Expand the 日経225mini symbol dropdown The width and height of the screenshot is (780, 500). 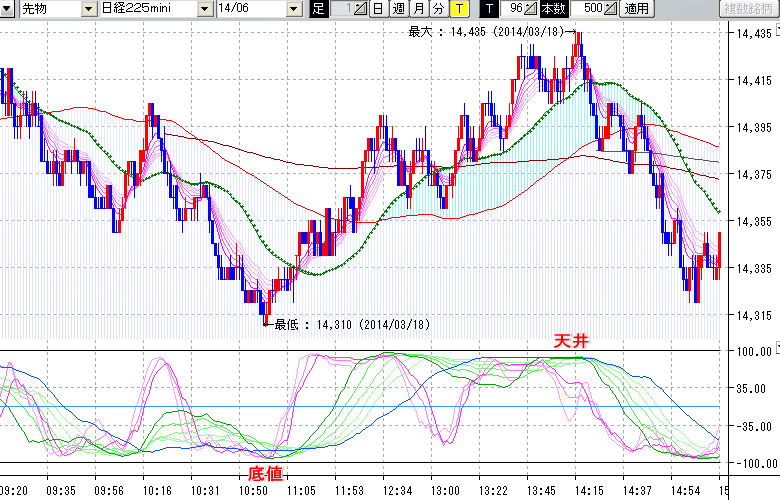[204, 9]
